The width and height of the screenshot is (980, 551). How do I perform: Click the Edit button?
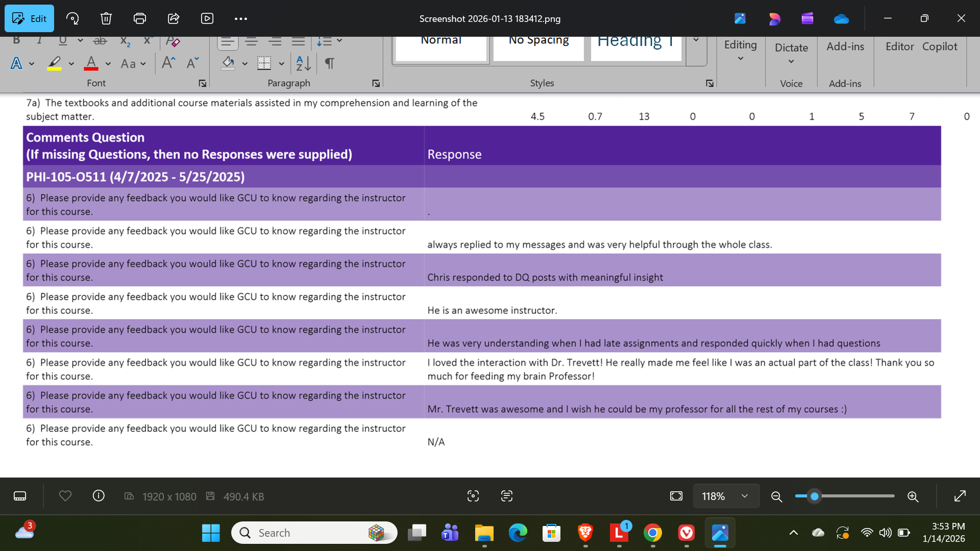[30, 19]
